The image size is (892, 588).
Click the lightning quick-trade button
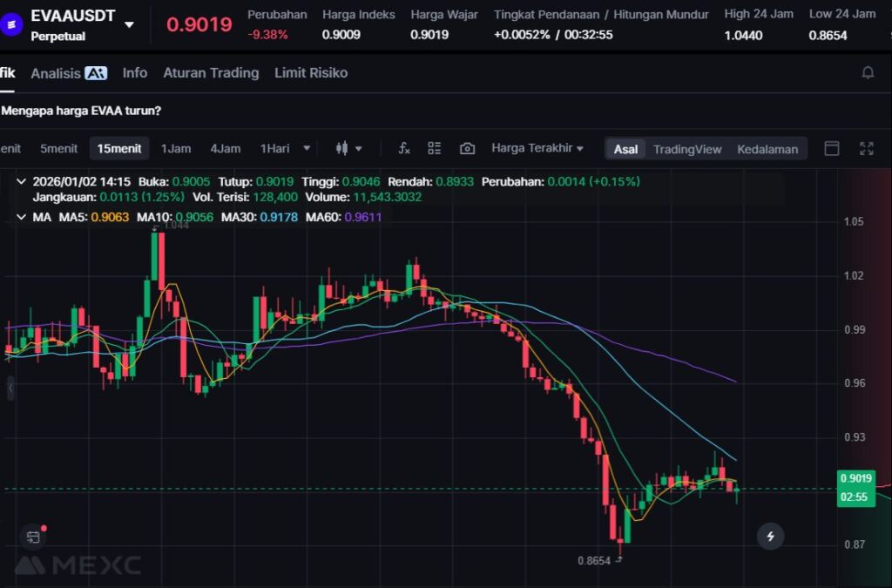tap(770, 537)
